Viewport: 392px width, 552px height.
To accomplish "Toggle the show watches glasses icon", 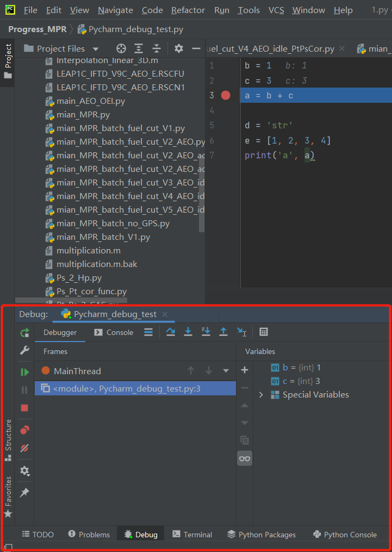I will point(245,458).
